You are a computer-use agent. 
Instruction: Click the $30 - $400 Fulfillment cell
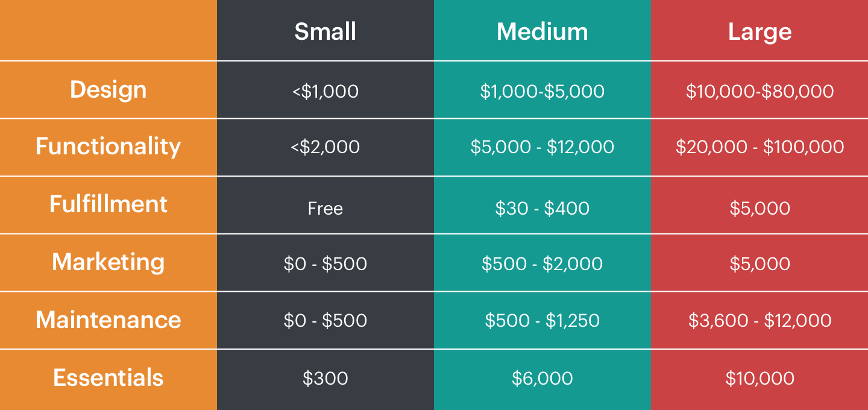[542, 209]
